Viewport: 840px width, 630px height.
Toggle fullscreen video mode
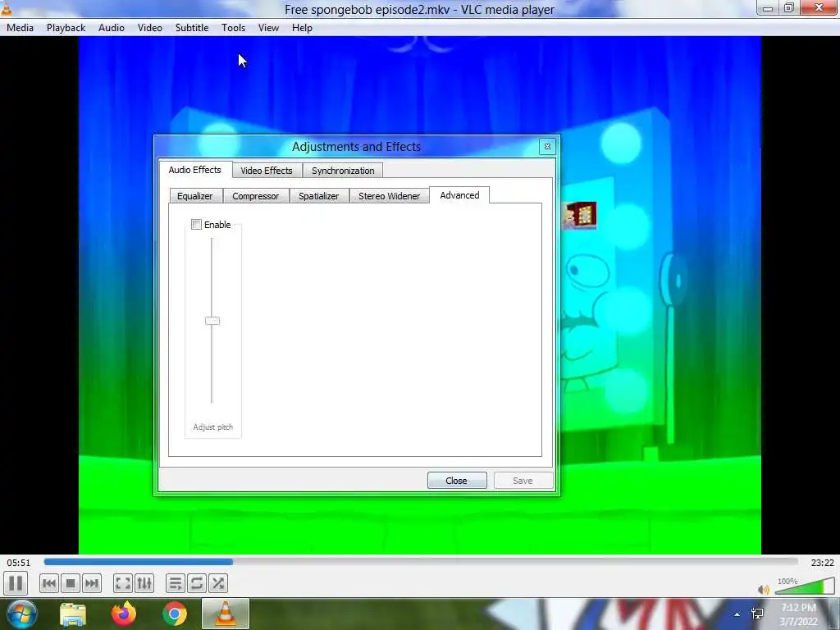123,583
